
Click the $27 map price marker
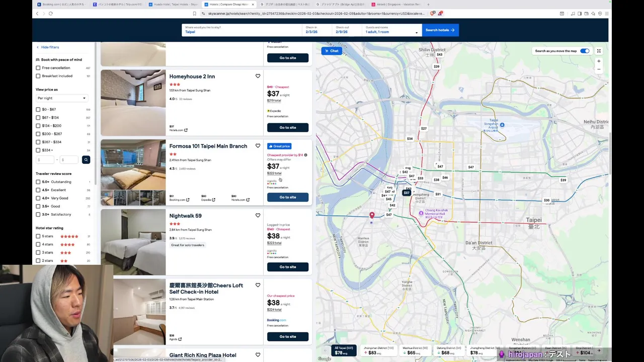424,128
